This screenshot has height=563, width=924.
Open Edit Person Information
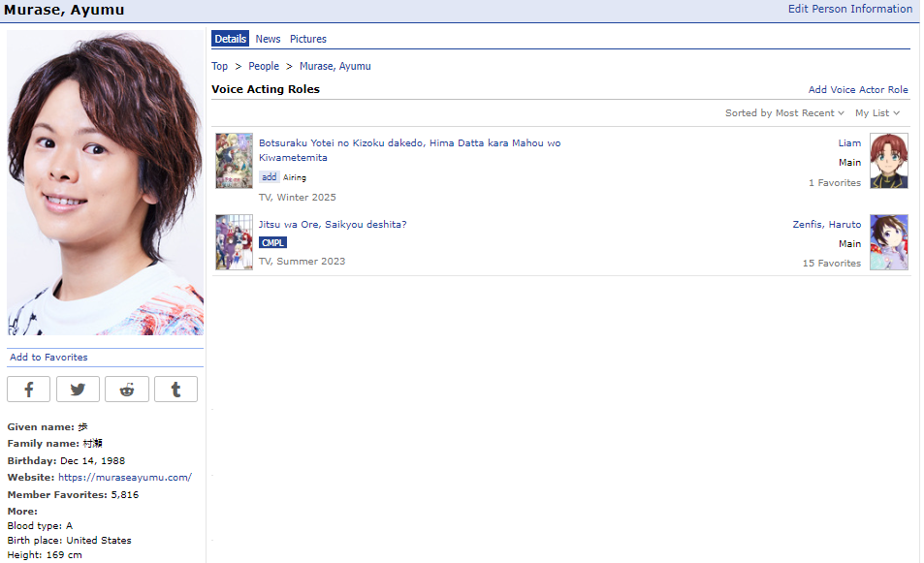coord(849,9)
